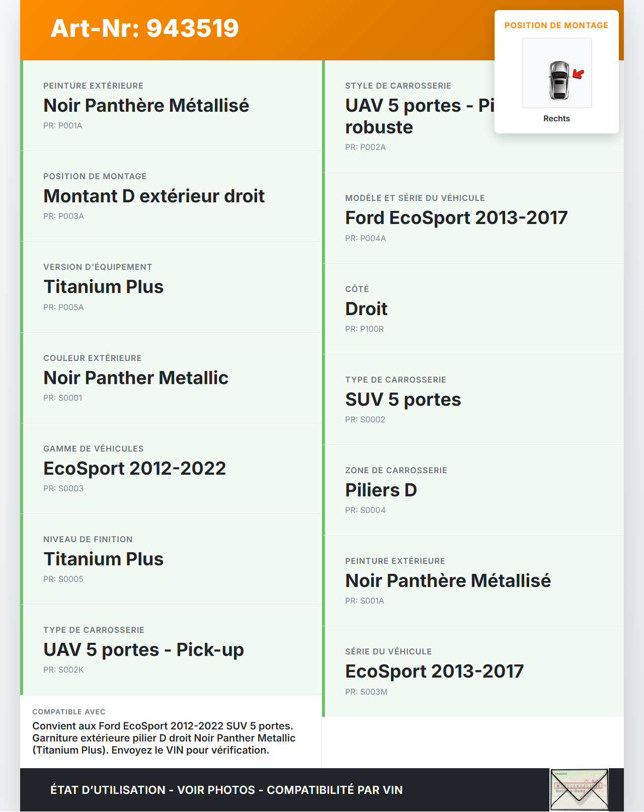Image resolution: width=644 pixels, height=812 pixels.
Task: Click the 'EcoSport 2012-2022' vehicle range entry
Action: pos(134,469)
